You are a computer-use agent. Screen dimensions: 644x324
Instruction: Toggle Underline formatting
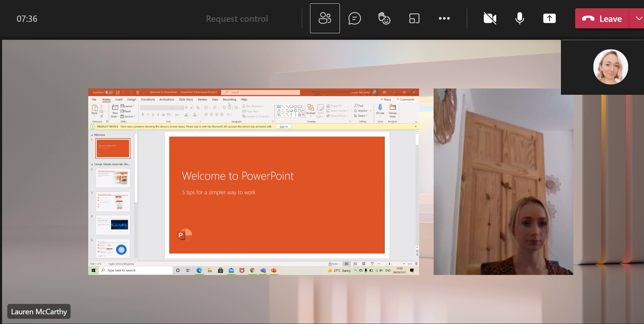point(153,114)
